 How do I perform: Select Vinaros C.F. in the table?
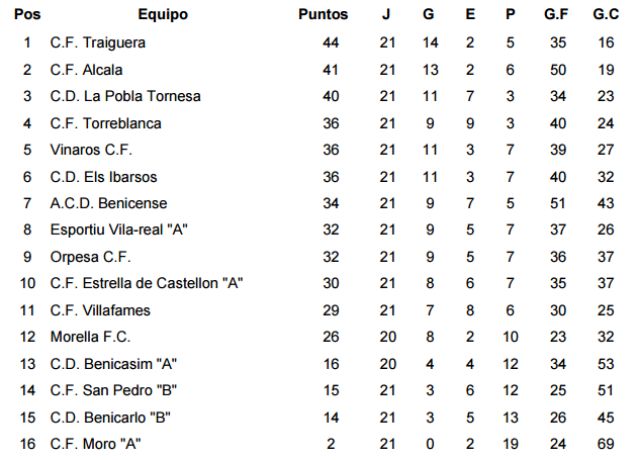point(91,150)
